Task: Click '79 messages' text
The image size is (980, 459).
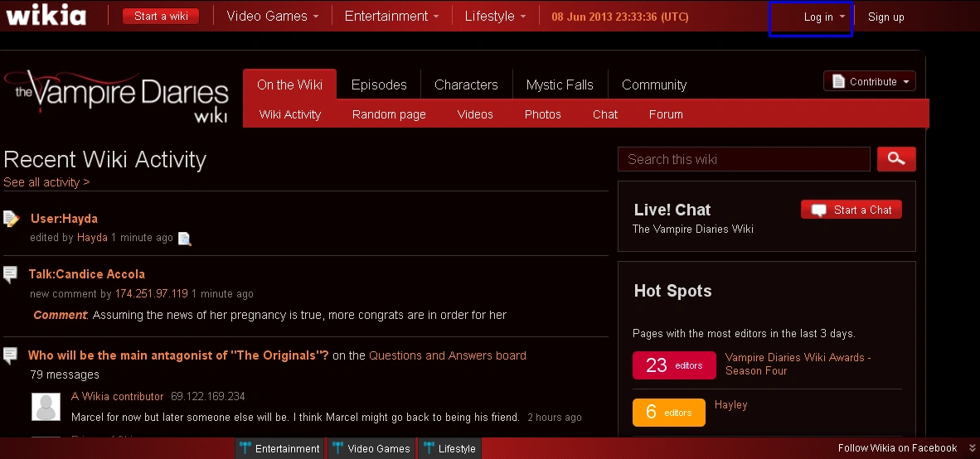Action: pos(65,374)
